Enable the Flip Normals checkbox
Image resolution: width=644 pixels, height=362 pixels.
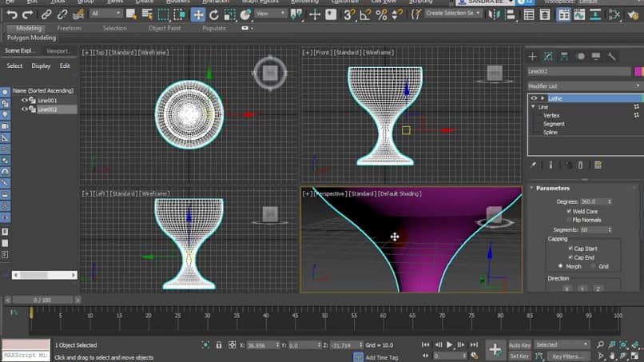coord(568,220)
